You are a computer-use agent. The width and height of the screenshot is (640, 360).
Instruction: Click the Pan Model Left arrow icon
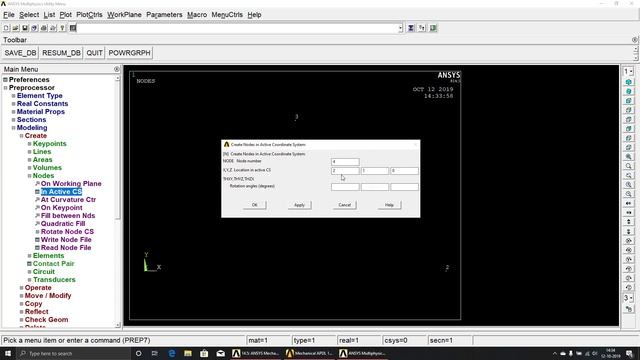coord(629,203)
